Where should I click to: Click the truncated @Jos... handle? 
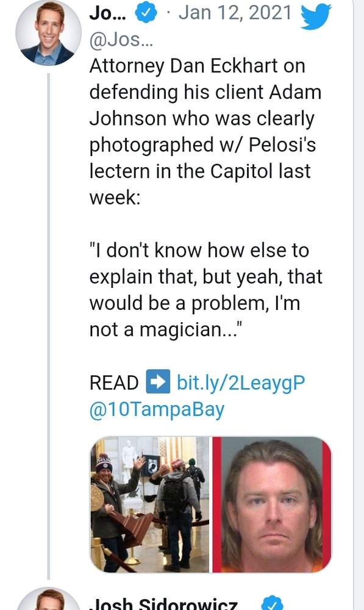[x=121, y=40]
